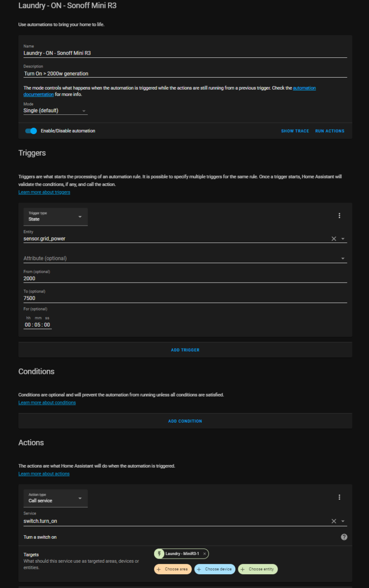Remove the Laundry - MiniR3-1 target chip
The height and width of the screenshot is (588, 369).
[x=205, y=554]
